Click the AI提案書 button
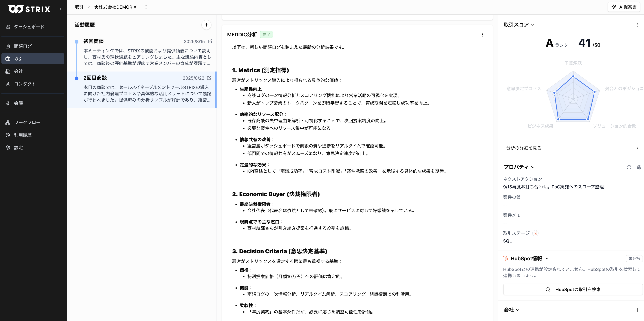Image resolution: width=644 pixels, height=321 pixels. click(624, 7)
